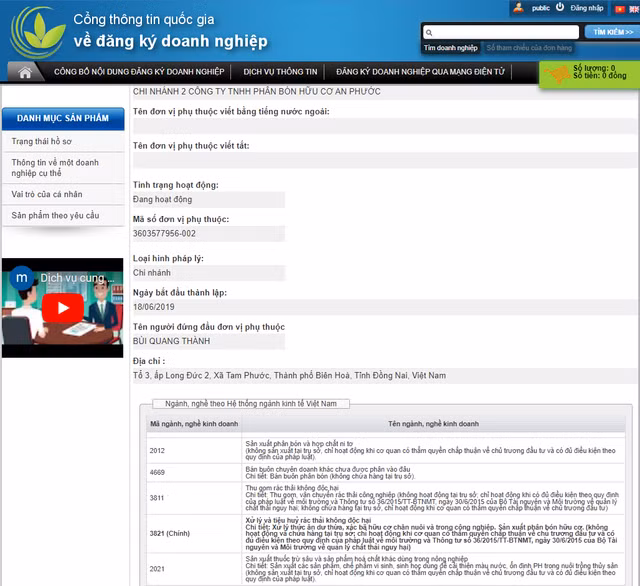Click the portal's green leaf logo
640x586 pixels.
37,30
